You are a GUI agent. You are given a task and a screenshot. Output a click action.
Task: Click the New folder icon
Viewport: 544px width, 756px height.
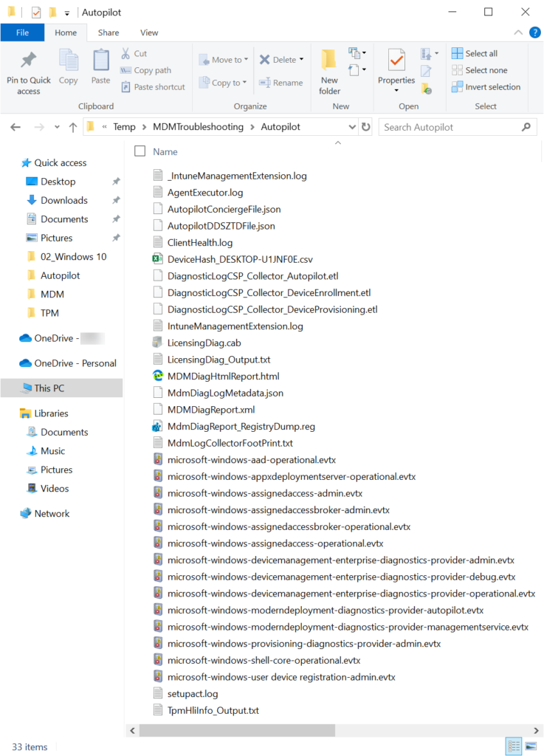pos(329,59)
